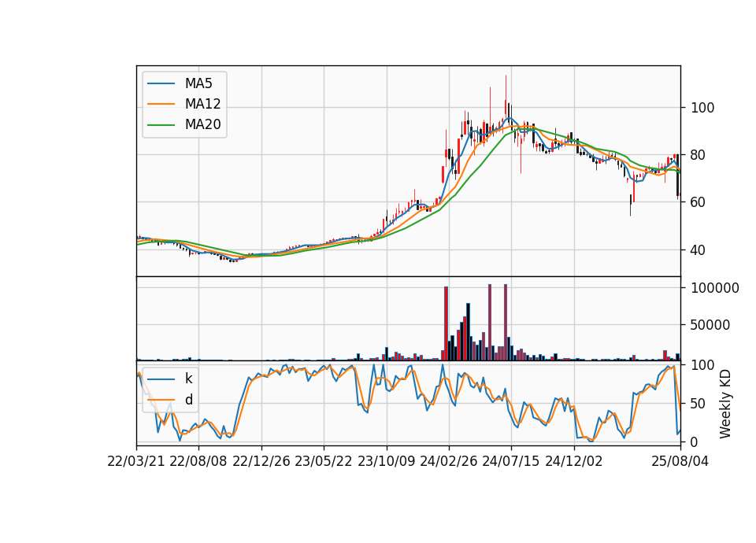Click the volume axis value 50000

[x=710, y=325]
